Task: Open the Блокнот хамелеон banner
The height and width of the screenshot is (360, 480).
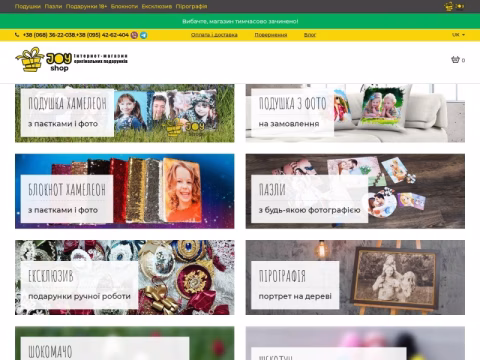Action: pos(125,191)
